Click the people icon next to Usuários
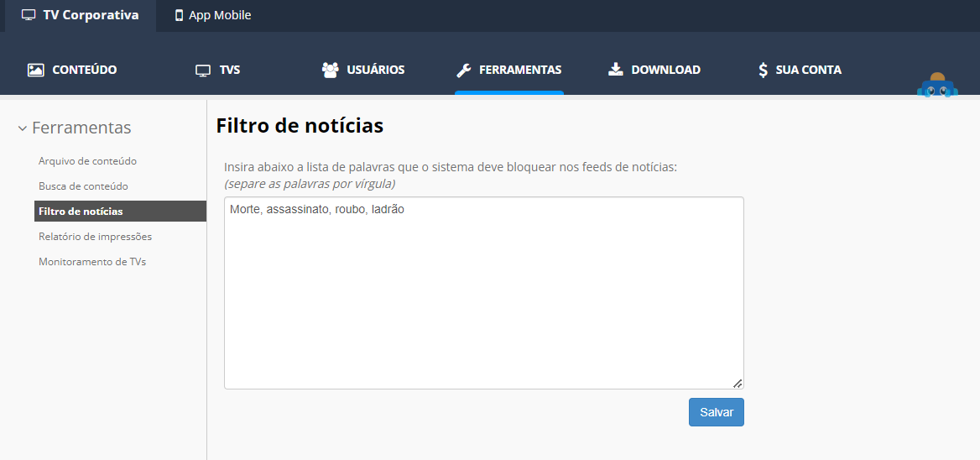 coord(330,70)
